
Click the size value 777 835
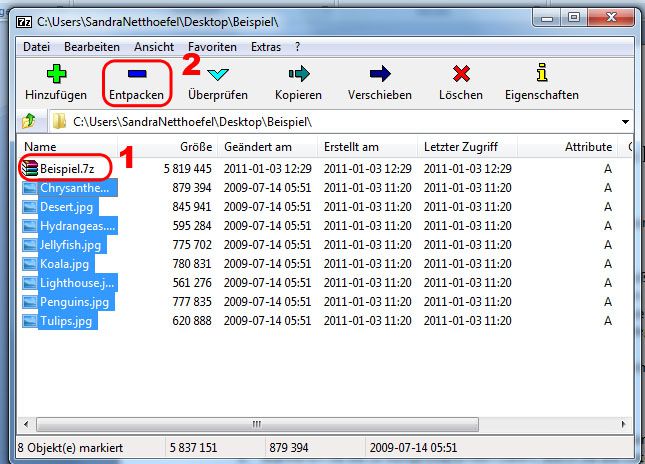192,302
